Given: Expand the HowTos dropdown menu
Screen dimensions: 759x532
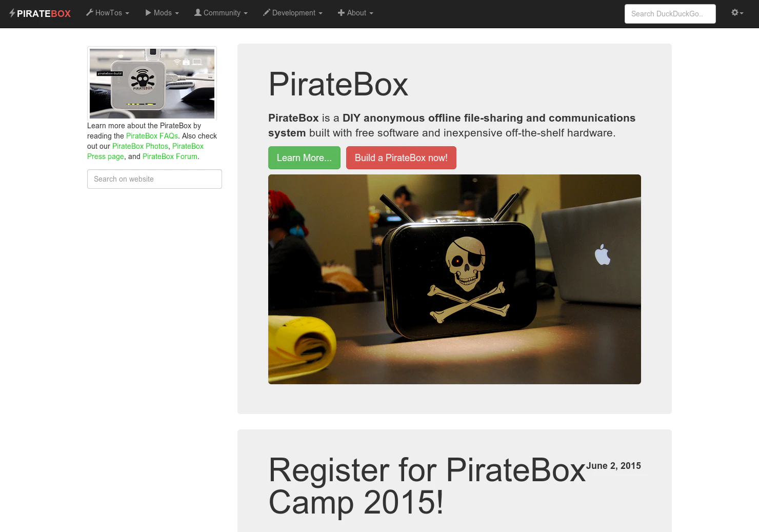Looking at the screenshot, I should [x=108, y=13].
